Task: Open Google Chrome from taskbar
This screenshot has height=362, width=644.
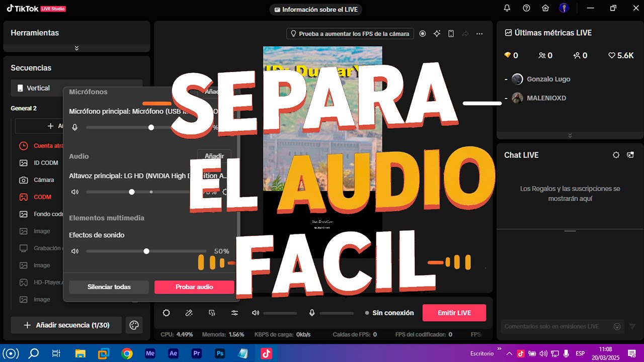Action: (x=127, y=353)
